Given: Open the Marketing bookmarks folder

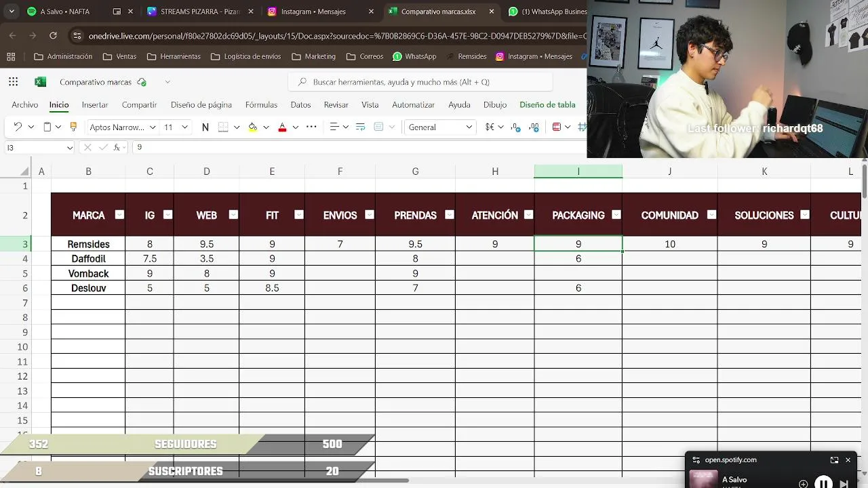Looking at the screenshot, I should 313,56.
